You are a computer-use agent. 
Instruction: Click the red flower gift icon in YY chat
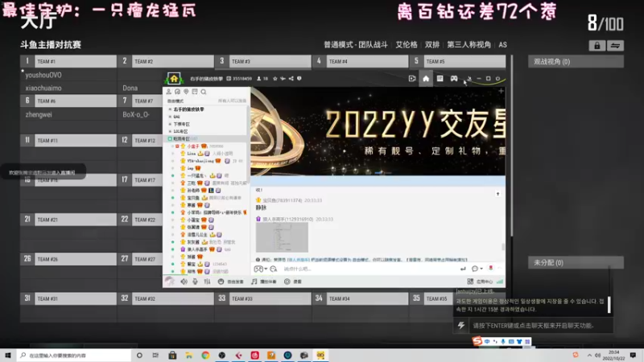[x=490, y=269]
